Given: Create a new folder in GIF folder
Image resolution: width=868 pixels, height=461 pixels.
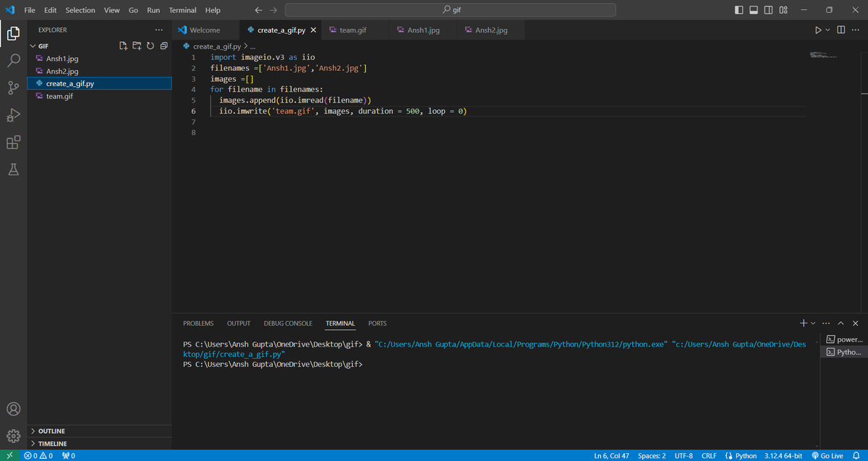Looking at the screenshot, I should (137, 46).
